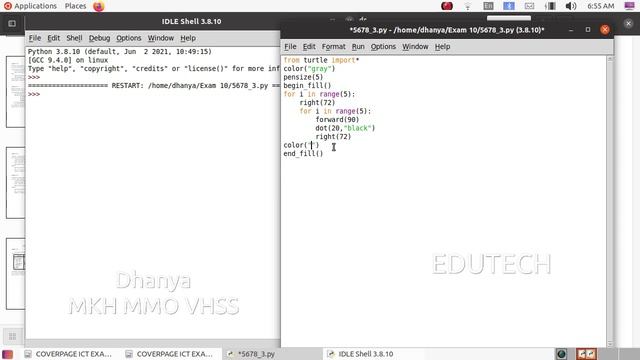Open Edit menu in IDLE Shell window

point(53,38)
